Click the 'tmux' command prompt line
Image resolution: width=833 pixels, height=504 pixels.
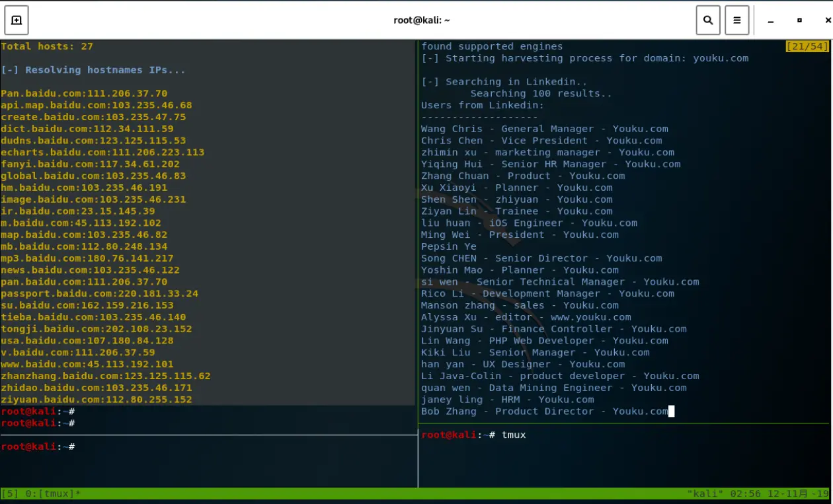473,435
